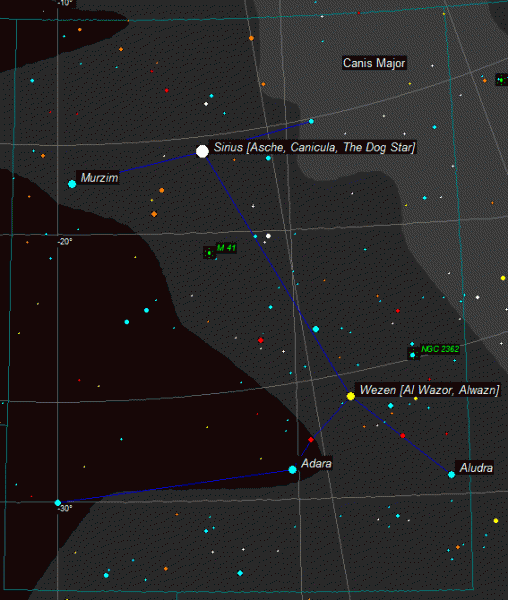Viewport: 508px width, 600px height.
Task: Click the Sirius star marker
Action: pos(202,152)
